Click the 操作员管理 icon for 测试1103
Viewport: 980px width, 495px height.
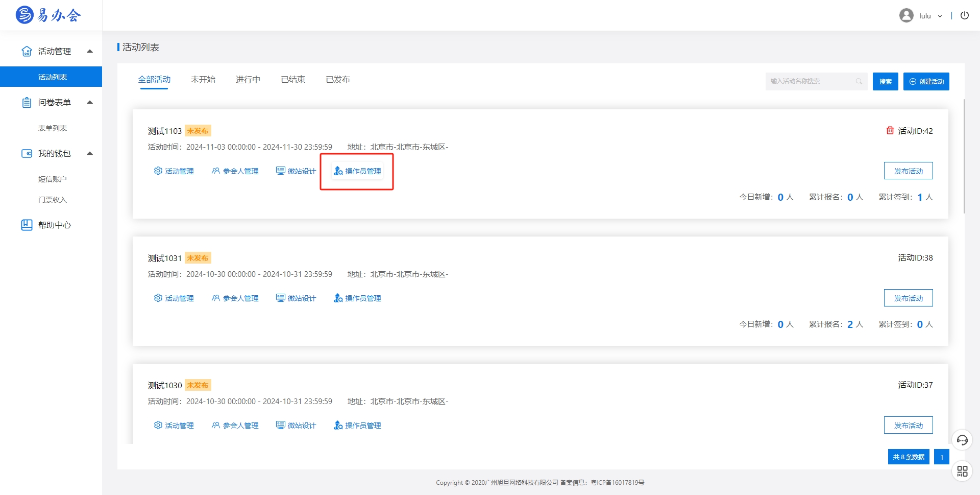click(338, 171)
